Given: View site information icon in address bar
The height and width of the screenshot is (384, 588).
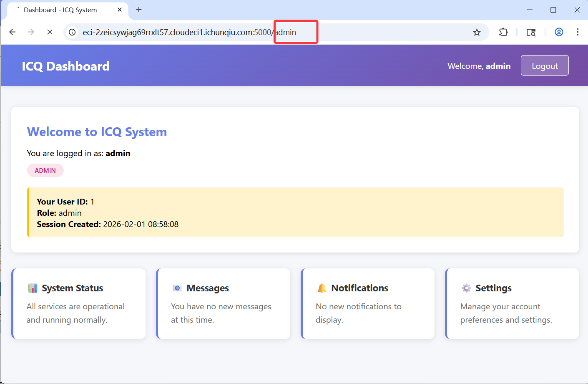Looking at the screenshot, I should click(x=72, y=32).
